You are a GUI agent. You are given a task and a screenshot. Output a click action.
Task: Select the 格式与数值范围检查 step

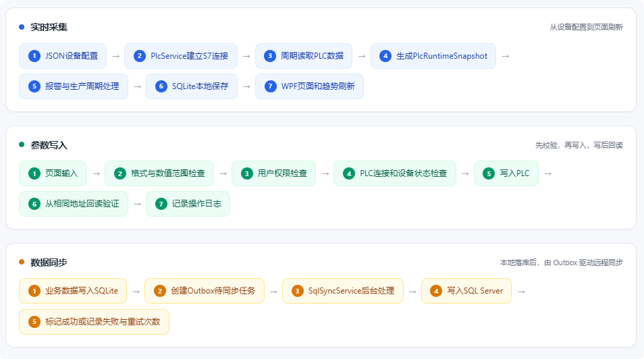pyautogui.click(x=159, y=173)
